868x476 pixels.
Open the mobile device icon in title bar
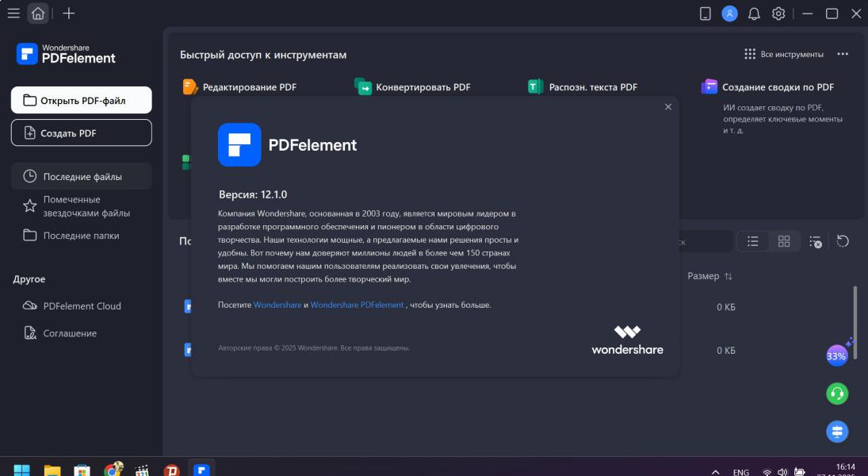[x=705, y=13]
